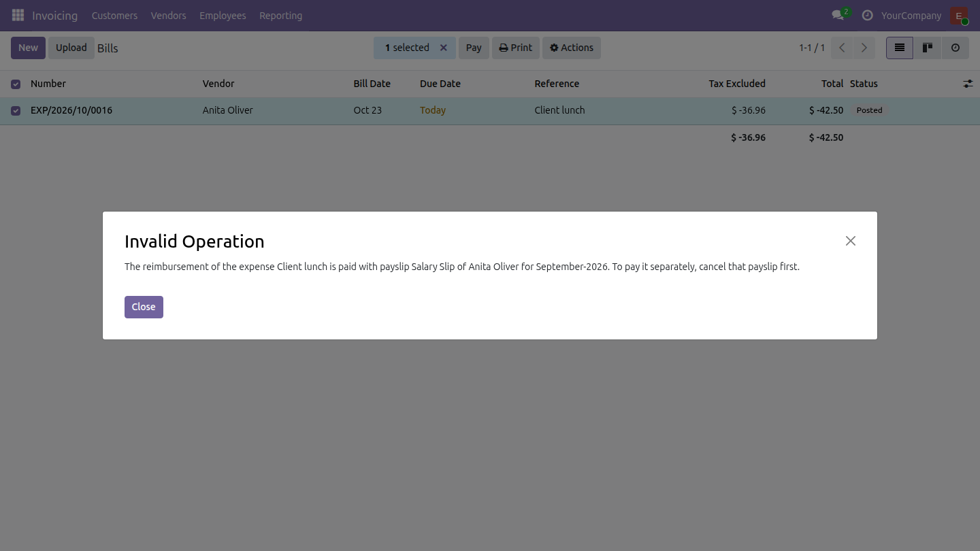This screenshot has height=551, width=980.
Task: Click the Close button in dialog
Action: [144, 307]
